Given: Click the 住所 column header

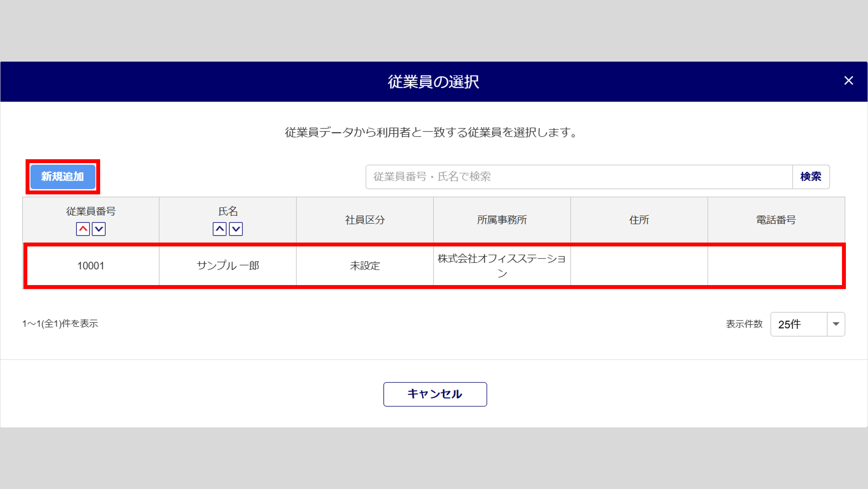Looking at the screenshot, I should tap(639, 220).
